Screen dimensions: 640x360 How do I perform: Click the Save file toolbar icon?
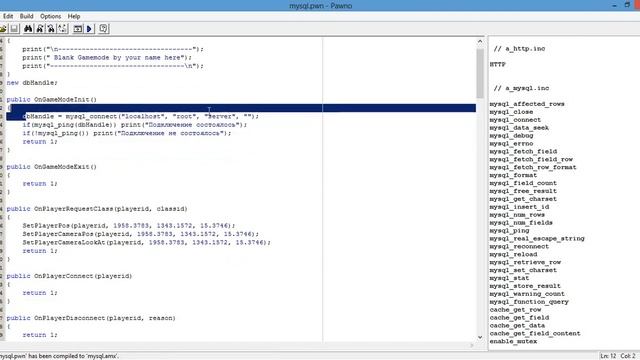click(14, 29)
